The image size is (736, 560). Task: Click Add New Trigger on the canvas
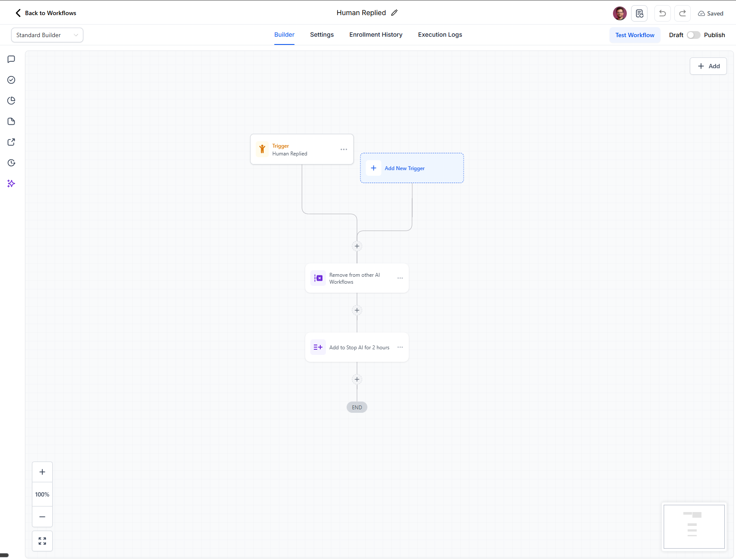point(404,168)
